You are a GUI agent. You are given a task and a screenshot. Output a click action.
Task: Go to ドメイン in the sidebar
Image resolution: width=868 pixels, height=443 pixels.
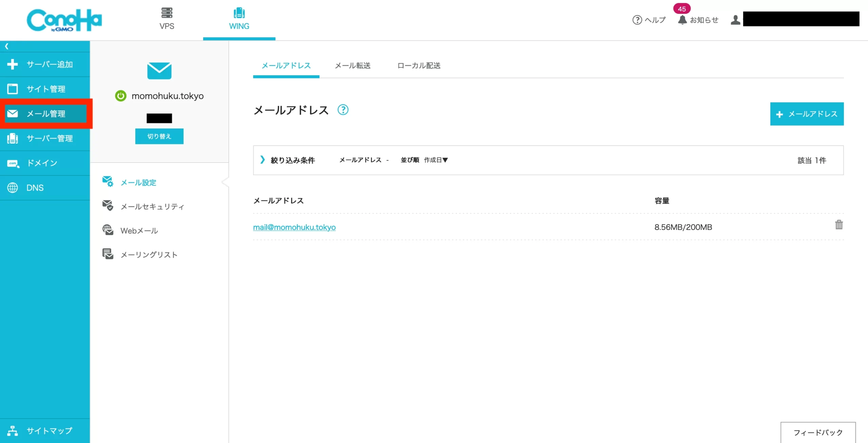click(x=45, y=163)
